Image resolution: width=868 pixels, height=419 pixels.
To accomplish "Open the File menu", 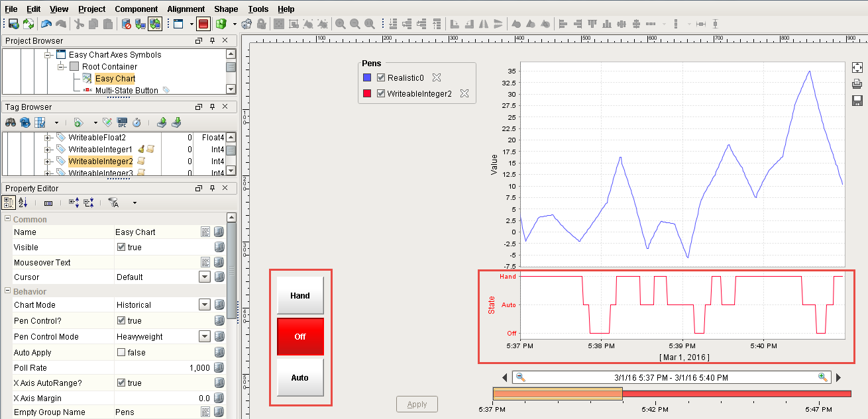I will click(11, 9).
